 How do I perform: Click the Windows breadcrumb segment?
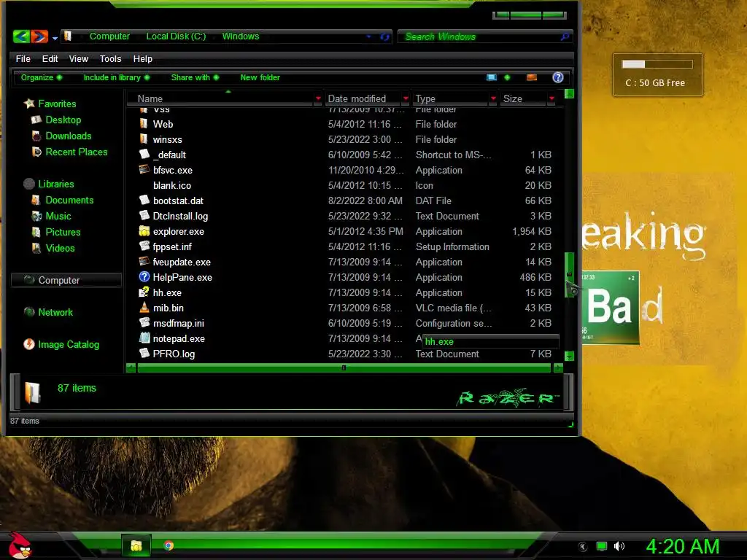coord(241,36)
